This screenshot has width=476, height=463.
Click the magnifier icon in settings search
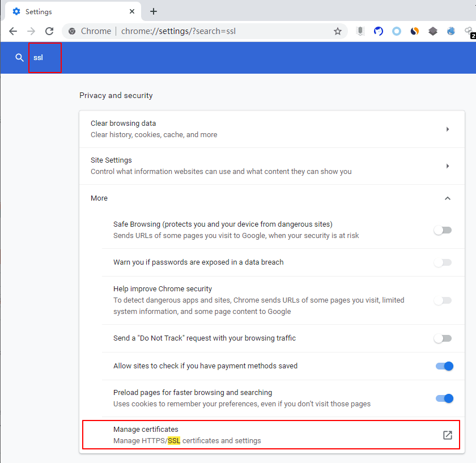19,57
